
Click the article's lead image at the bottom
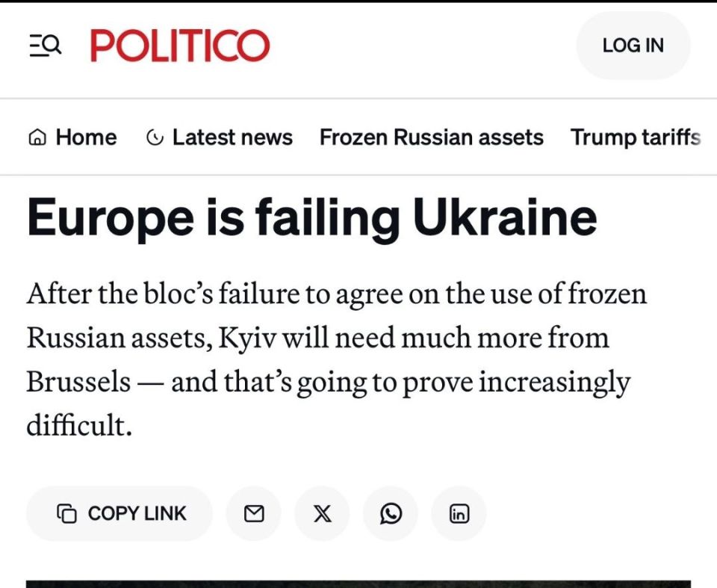pos(358,583)
